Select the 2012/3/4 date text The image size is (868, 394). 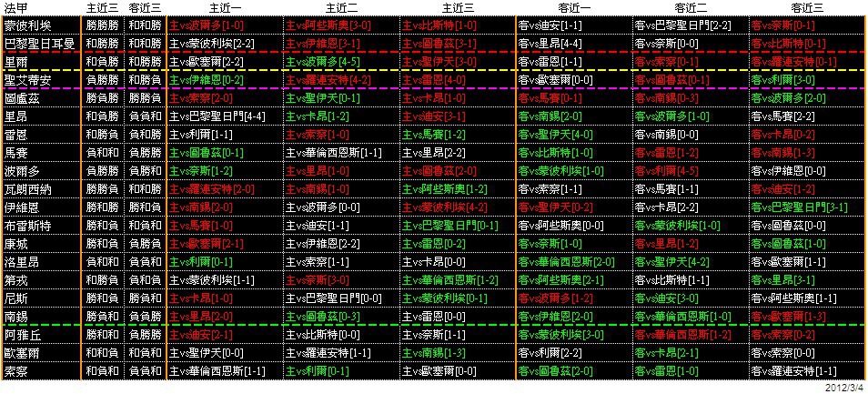(x=844, y=388)
